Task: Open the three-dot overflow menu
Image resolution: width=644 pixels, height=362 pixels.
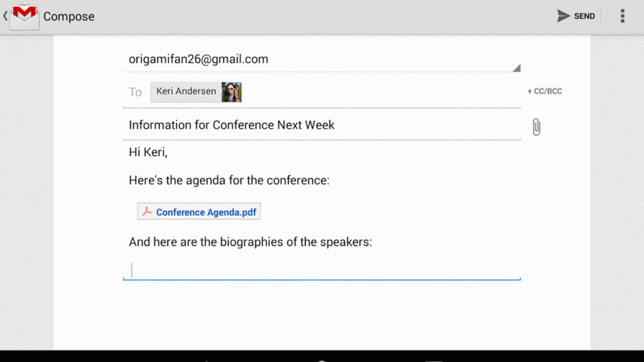Action: click(x=623, y=16)
